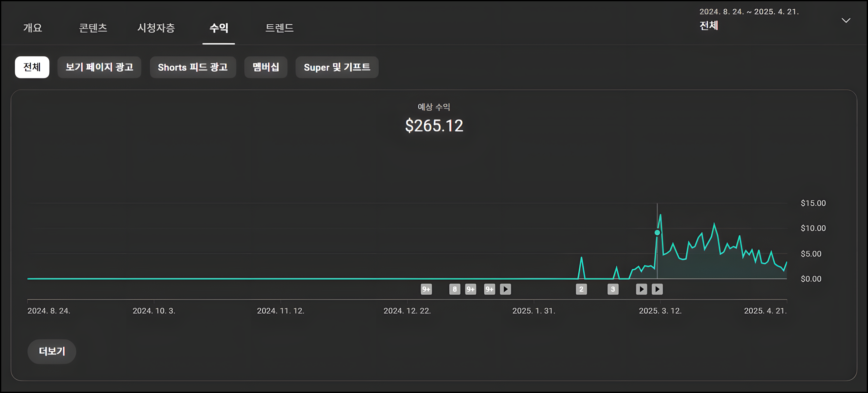The width and height of the screenshot is (868, 393).
Task: Click the first 9+ video marker badge
Action: click(x=426, y=289)
